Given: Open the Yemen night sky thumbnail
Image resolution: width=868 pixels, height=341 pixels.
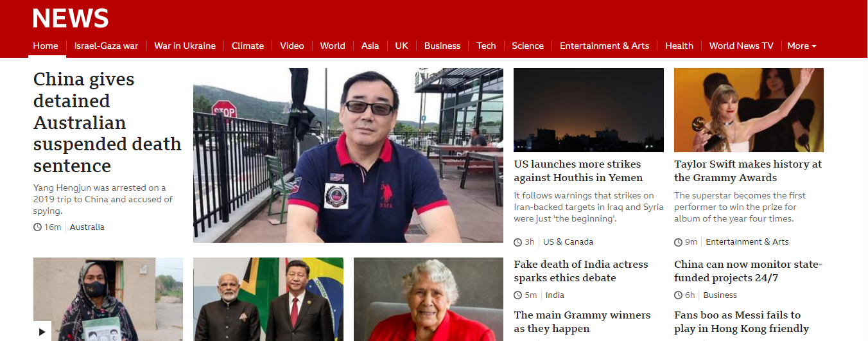Looking at the screenshot, I should pos(589,110).
